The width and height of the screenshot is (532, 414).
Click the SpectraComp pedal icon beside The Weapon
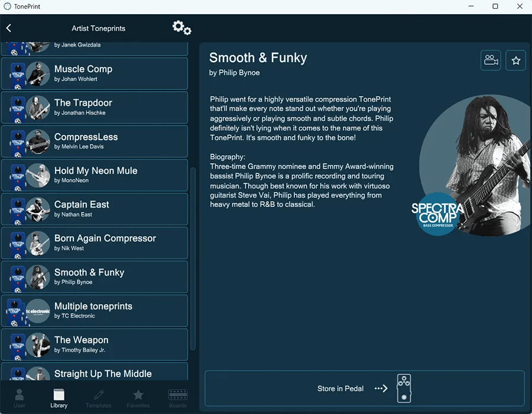(18, 345)
